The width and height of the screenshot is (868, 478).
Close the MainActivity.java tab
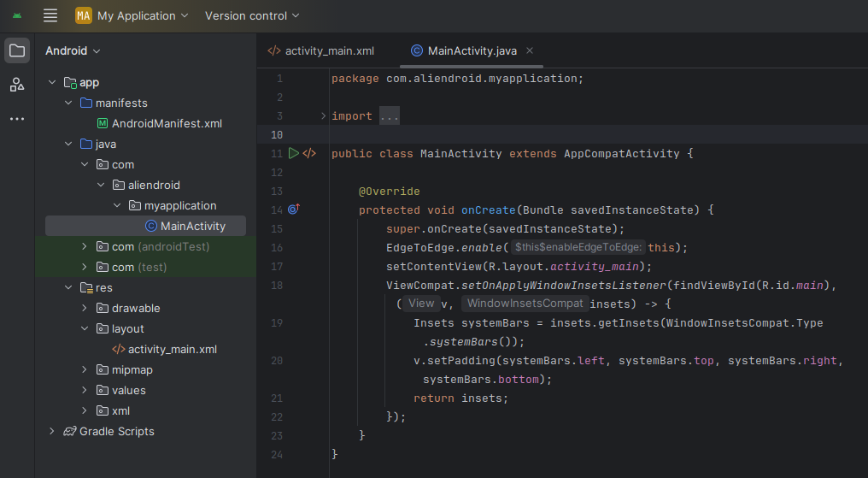tap(530, 50)
